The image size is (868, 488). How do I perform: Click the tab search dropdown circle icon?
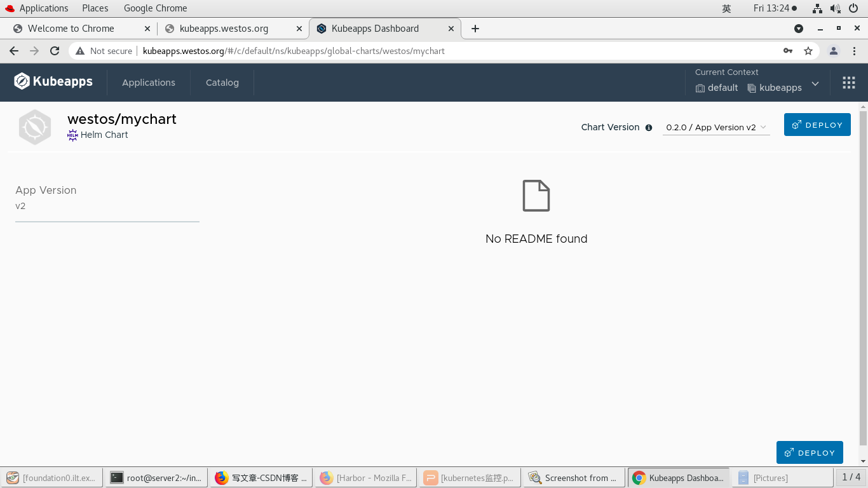click(x=799, y=29)
